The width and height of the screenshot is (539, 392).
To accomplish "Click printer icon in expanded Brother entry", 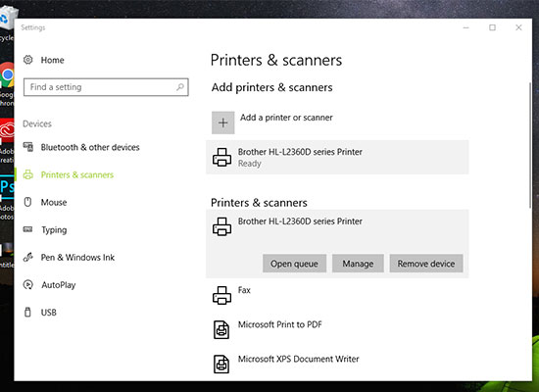I will (x=222, y=226).
